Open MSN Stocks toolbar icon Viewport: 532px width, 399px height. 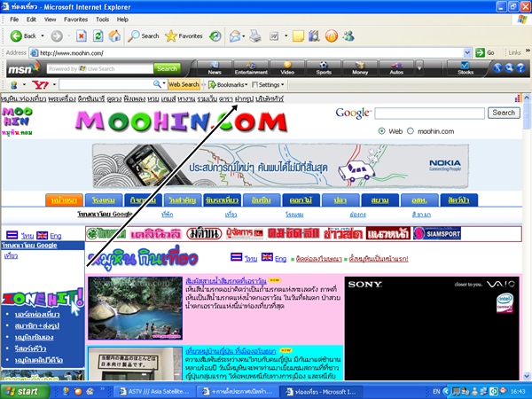click(x=465, y=67)
